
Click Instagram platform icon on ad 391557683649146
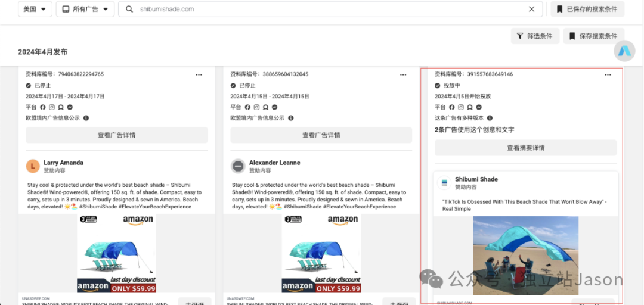click(x=461, y=107)
